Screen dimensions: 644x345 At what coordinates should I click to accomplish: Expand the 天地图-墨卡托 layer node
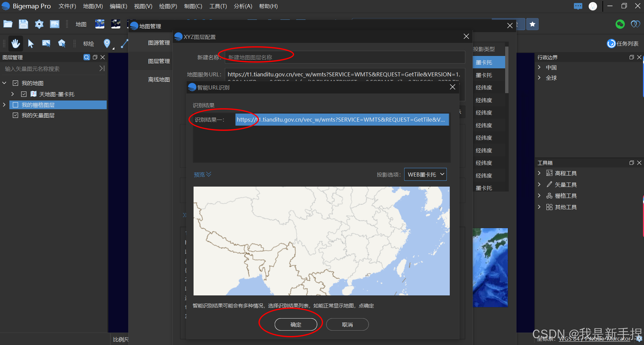click(13, 94)
